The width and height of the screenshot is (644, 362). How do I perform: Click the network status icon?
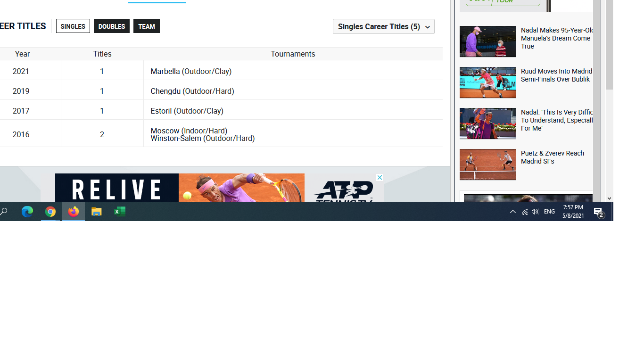pos(524,211)
